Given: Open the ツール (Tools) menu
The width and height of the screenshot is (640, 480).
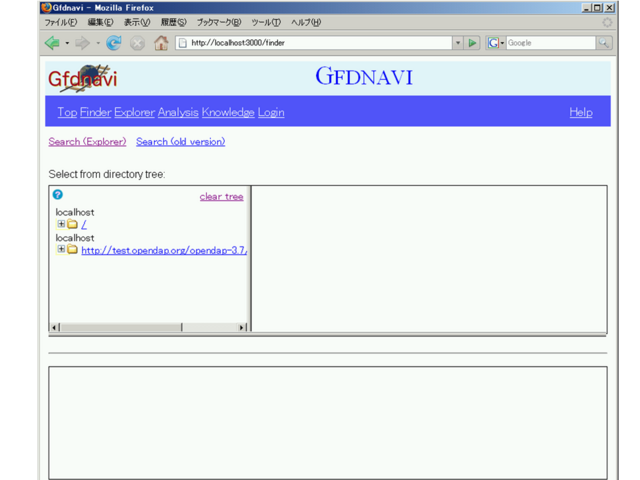Looking at the screenshot, I should coord(265,22).
